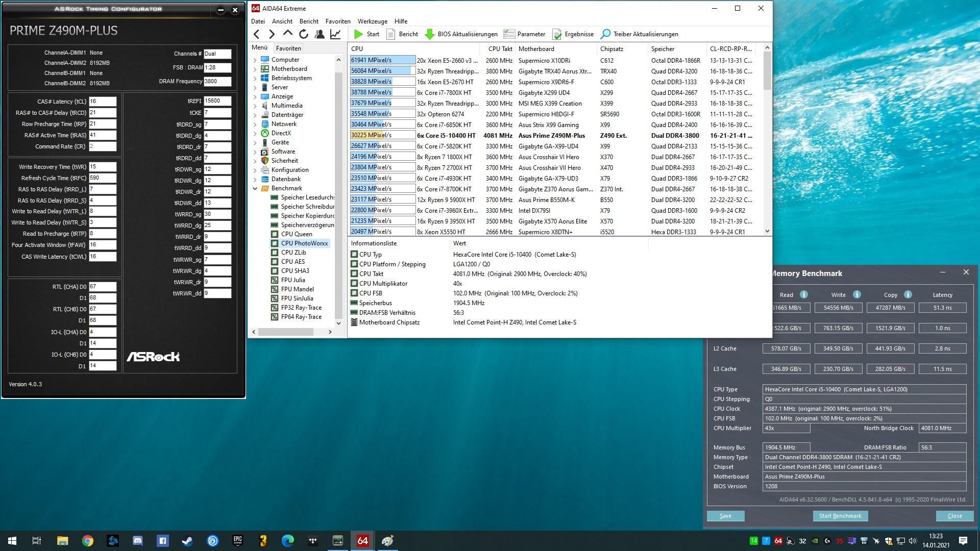Switch to the Favoriten tab
This screenshot has width=980, height=551.
coord(288,48)
